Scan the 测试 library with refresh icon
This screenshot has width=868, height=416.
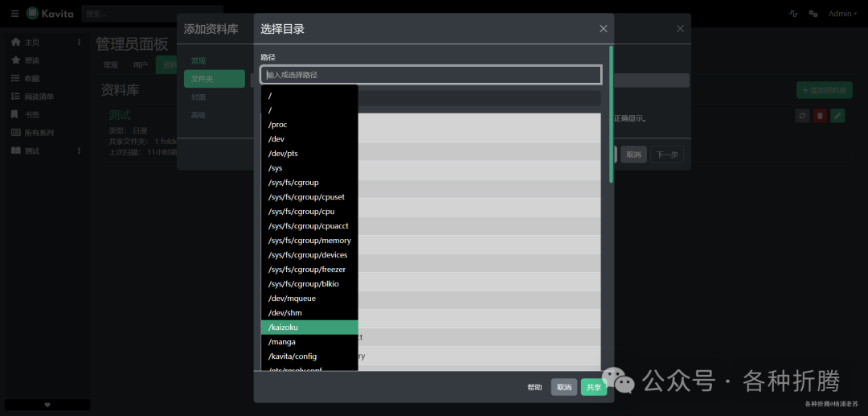[802, 116]
